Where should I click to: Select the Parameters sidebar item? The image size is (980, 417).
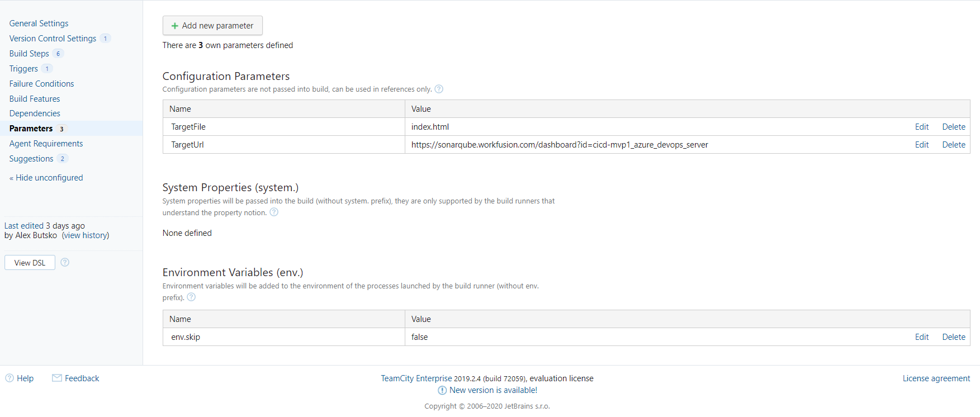(x=71, y=129)
